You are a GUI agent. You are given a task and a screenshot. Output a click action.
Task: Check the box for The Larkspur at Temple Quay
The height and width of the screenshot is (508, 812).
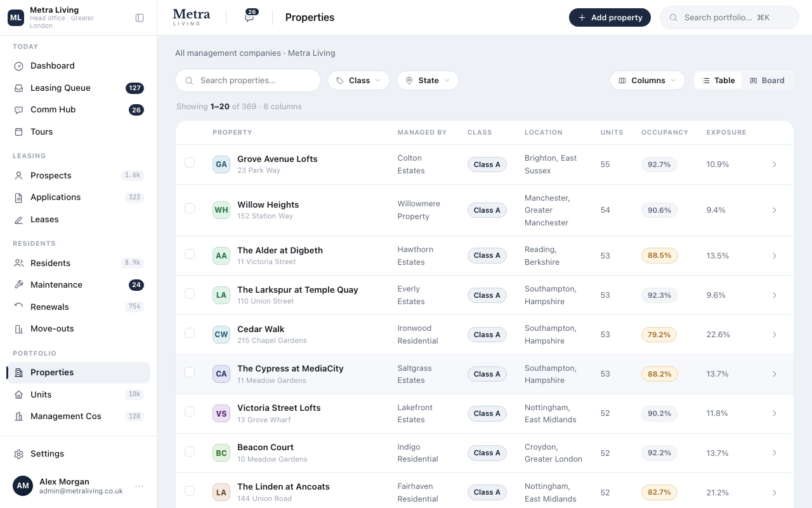tap(190, 293)
